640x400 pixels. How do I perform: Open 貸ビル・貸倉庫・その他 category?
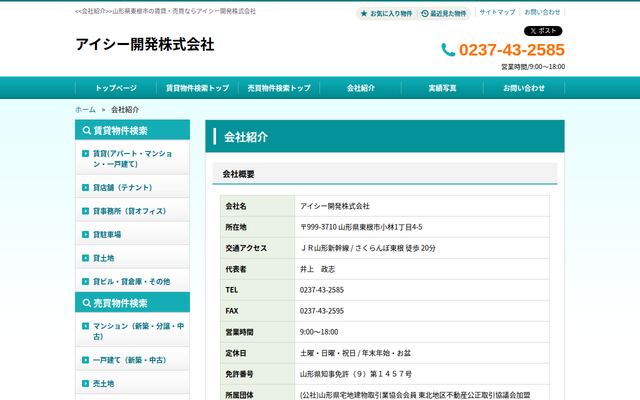coord(132,281)
